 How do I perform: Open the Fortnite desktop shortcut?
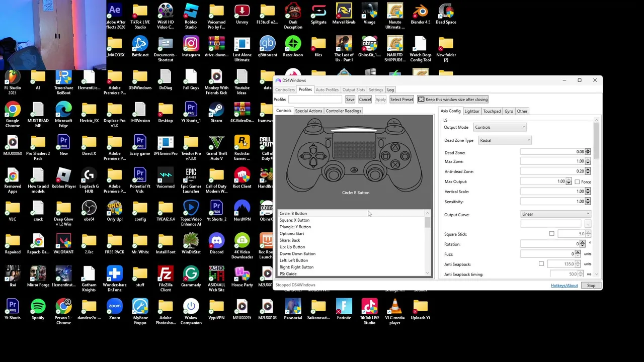[x=344, y=310]
